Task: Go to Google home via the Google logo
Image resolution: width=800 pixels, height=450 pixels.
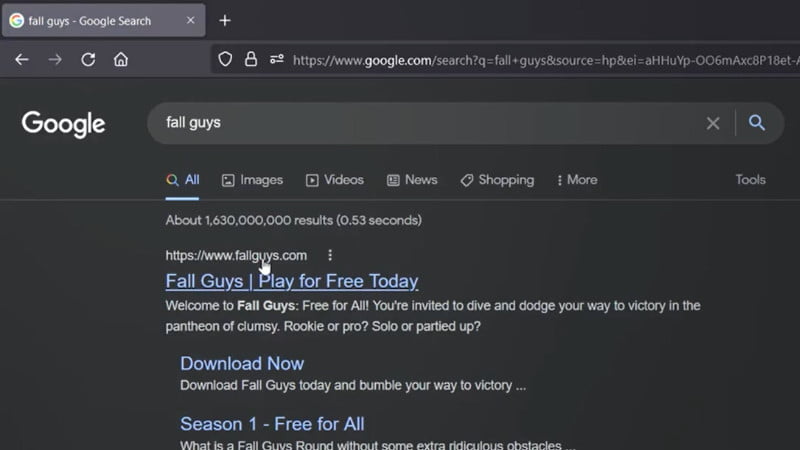Action: click(x=63, y=124)
